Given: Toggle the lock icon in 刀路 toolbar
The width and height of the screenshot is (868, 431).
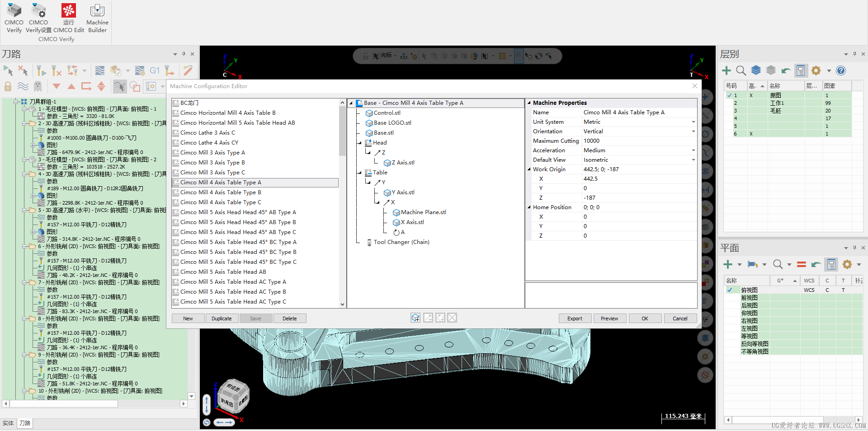Looking at the screenshot, I should (x=8, y=86).
